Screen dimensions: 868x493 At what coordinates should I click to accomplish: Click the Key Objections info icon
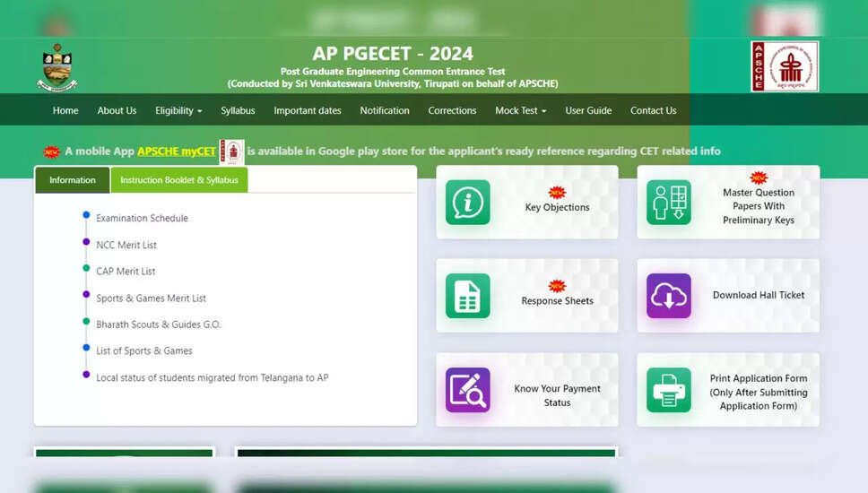(x=467, y=203)
